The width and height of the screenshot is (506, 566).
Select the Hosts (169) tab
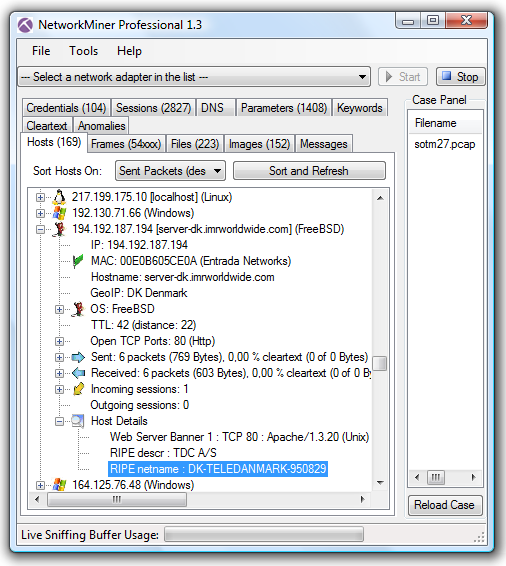click(x=54, y=142)
